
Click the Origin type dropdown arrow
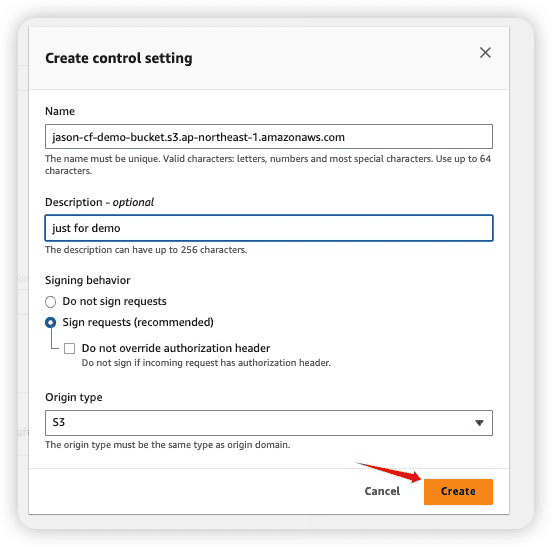pyautogui.click(x=479, y=423)
